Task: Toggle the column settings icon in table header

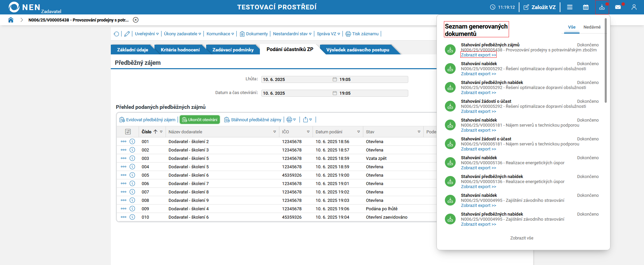Action: [x=128, y=132]
